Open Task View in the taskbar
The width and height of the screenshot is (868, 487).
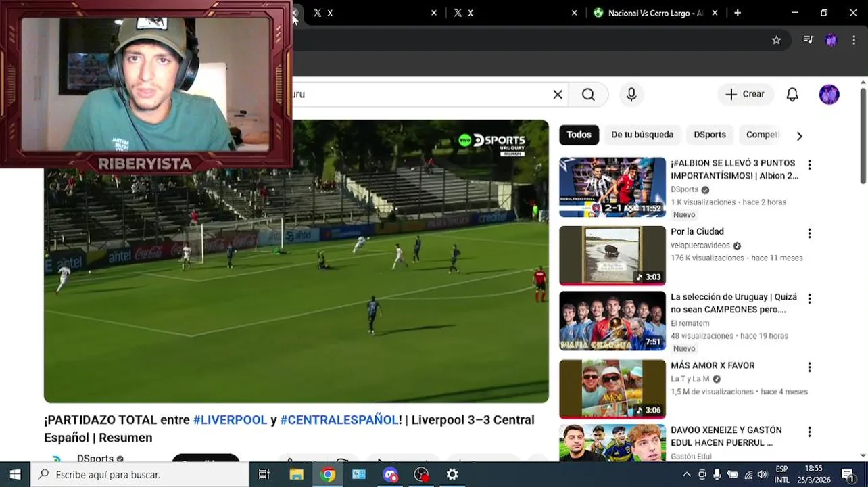(264, 475)
